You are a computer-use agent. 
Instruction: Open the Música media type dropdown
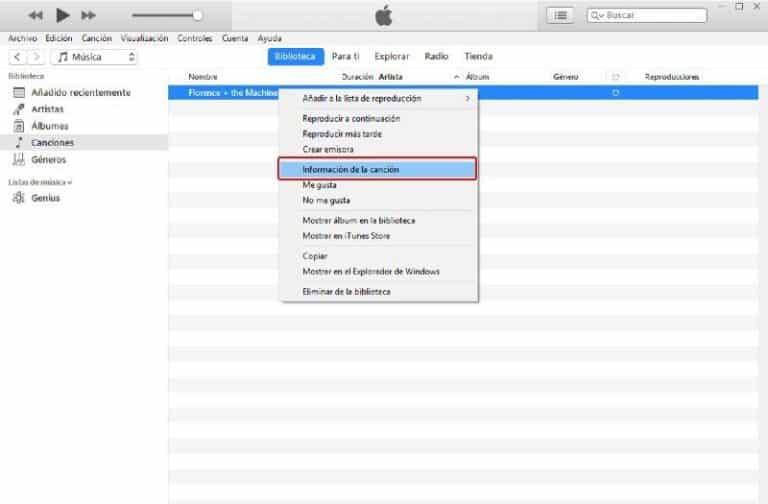[95, 57]
